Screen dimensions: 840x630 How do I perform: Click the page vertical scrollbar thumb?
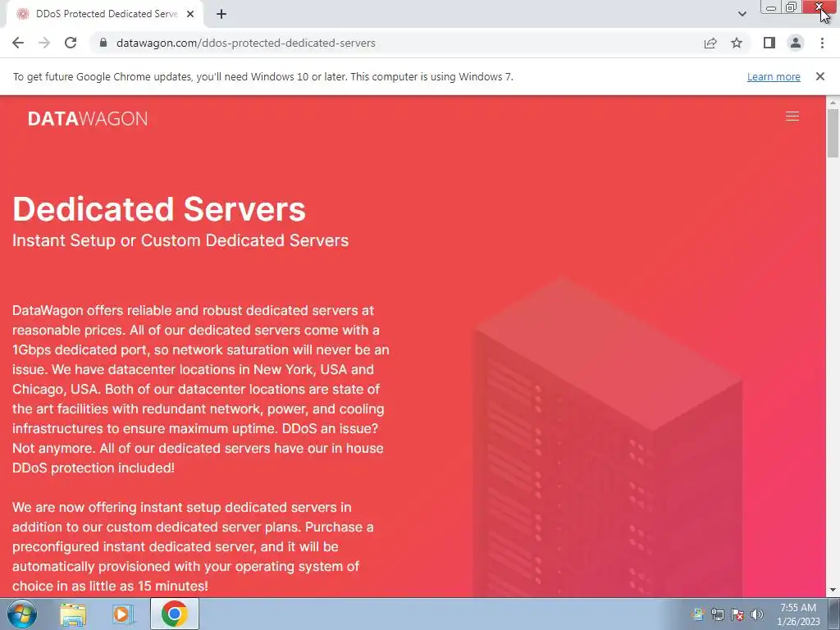tap(833, 133)
